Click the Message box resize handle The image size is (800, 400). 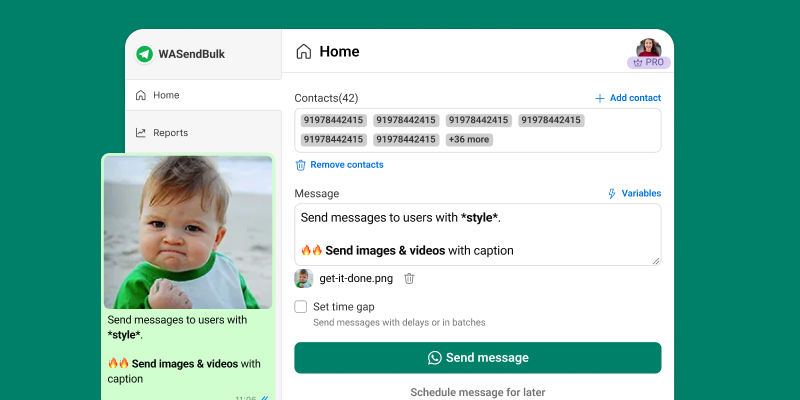pyautogui.click(x=656, y=261)
